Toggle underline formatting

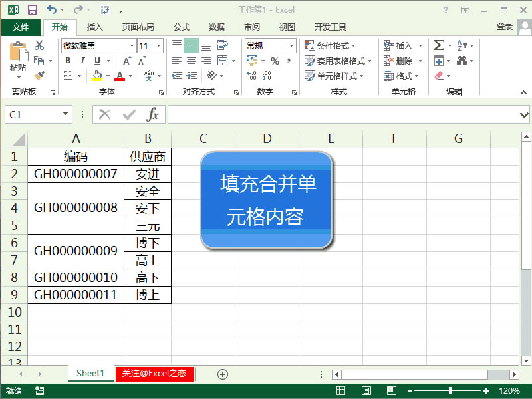97,60
